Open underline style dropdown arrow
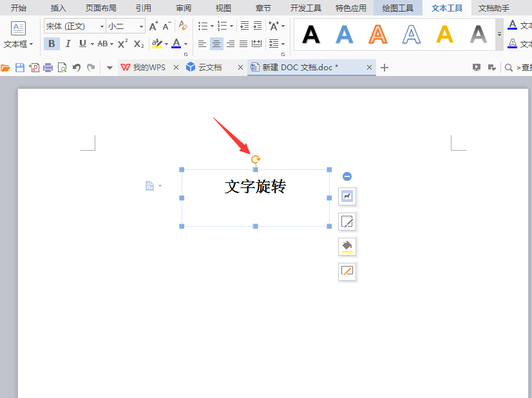Image resolution: width=532 pixels, height=398 pixels. click(92, 44)
